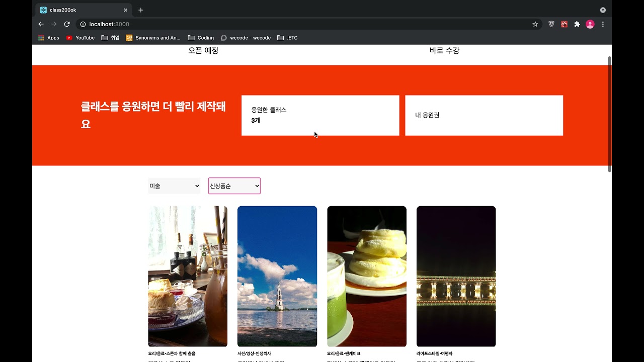This screenshot has height=362, width=644.
Task: Click the 응원한 클래스 card
Action: pyautogui.click(x=320, y=115)
